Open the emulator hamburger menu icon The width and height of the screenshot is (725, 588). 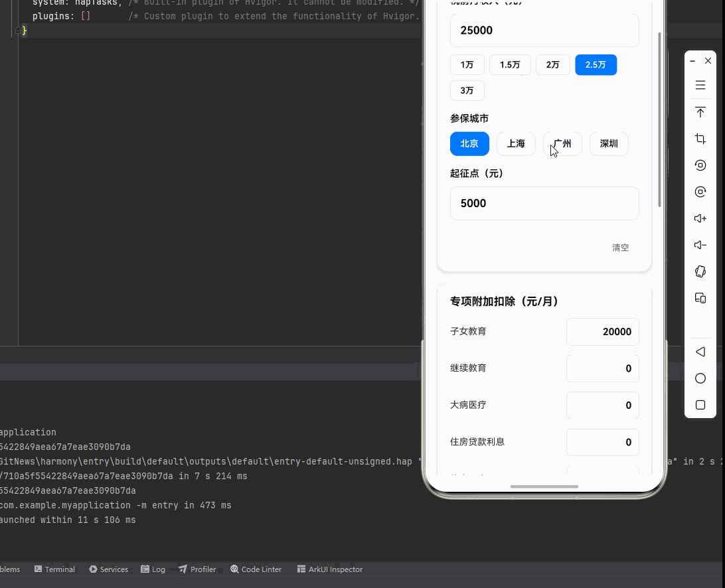pos(700,85)
